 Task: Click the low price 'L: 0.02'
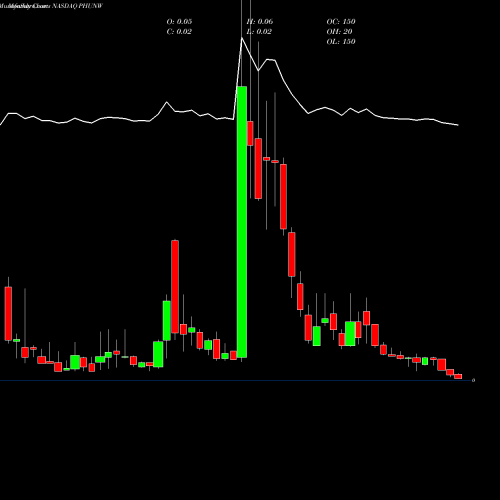click(x=259, y=31)
